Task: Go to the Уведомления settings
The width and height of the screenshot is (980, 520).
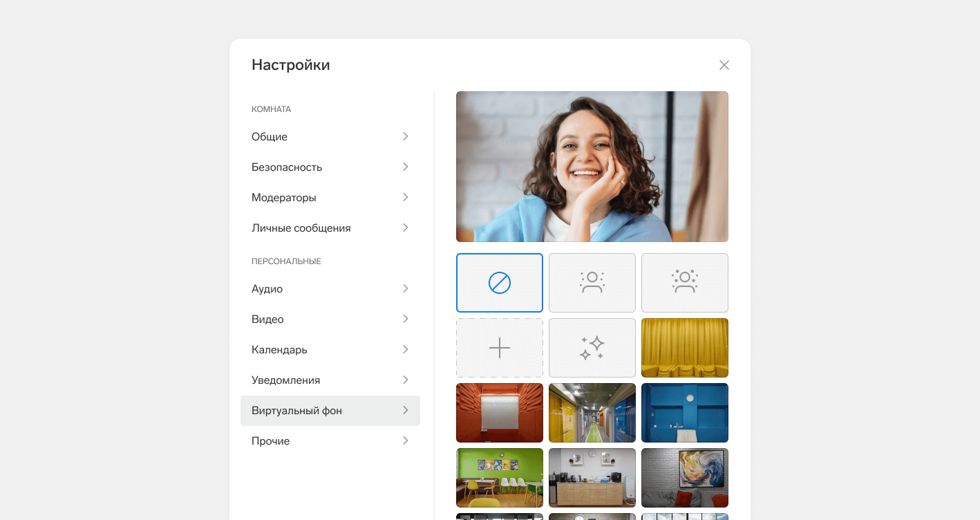Action: 330,380
